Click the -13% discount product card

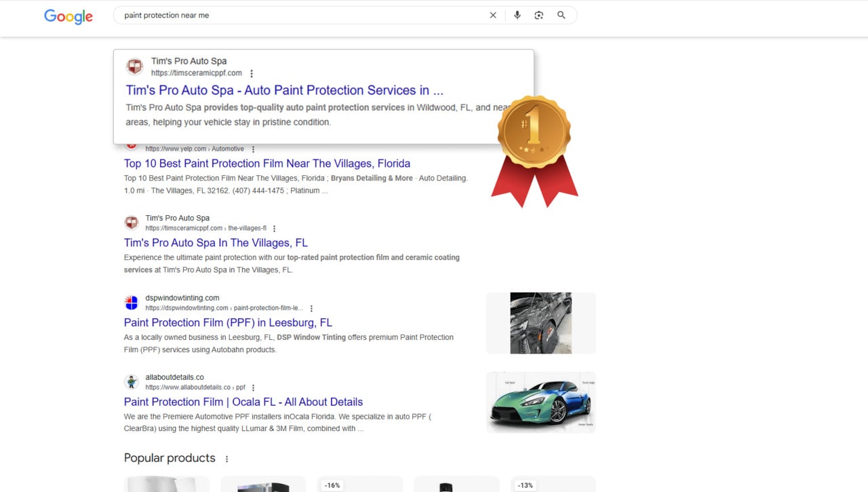pos(553,484)
